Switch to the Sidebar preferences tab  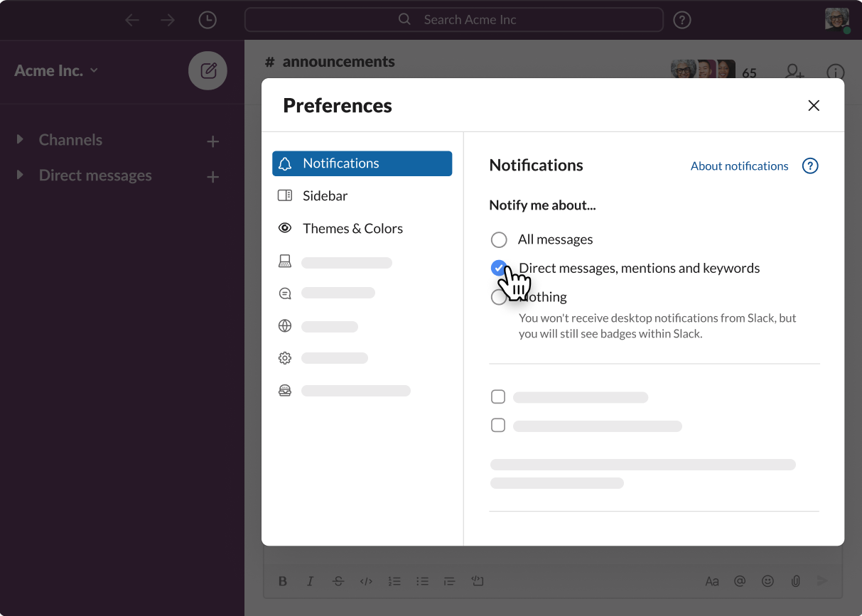(325, 195)
